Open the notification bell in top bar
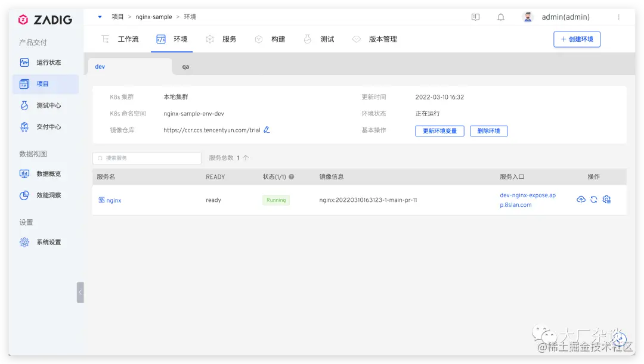Image resolution: width=644 pixels, height=364 pixels. (x=501, y=17)
